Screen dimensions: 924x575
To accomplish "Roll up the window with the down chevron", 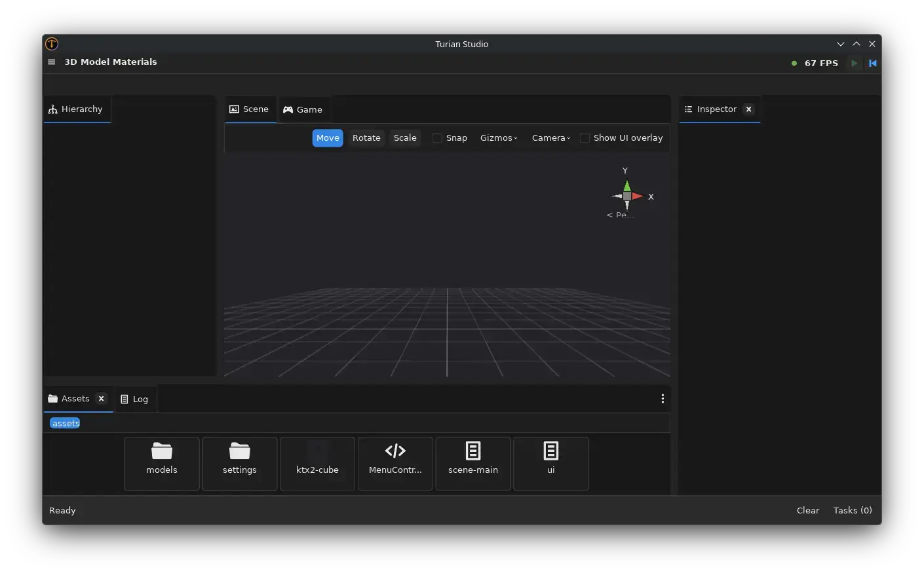I will [x=841, y=44].
